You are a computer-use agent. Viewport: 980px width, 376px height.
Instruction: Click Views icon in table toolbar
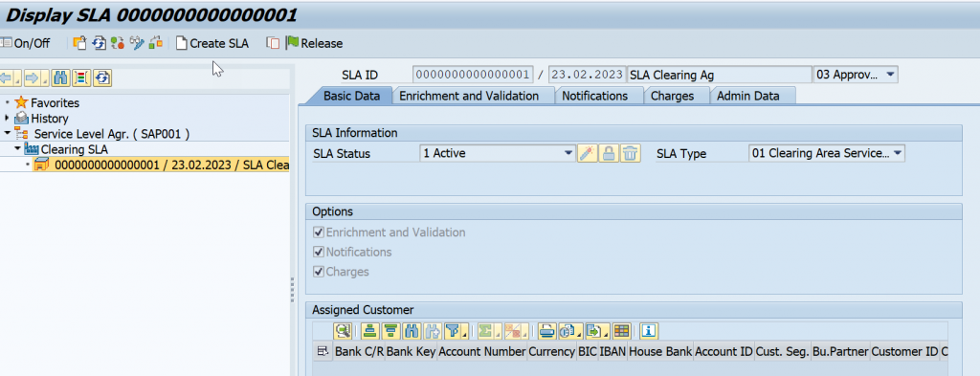coord(570,331)
